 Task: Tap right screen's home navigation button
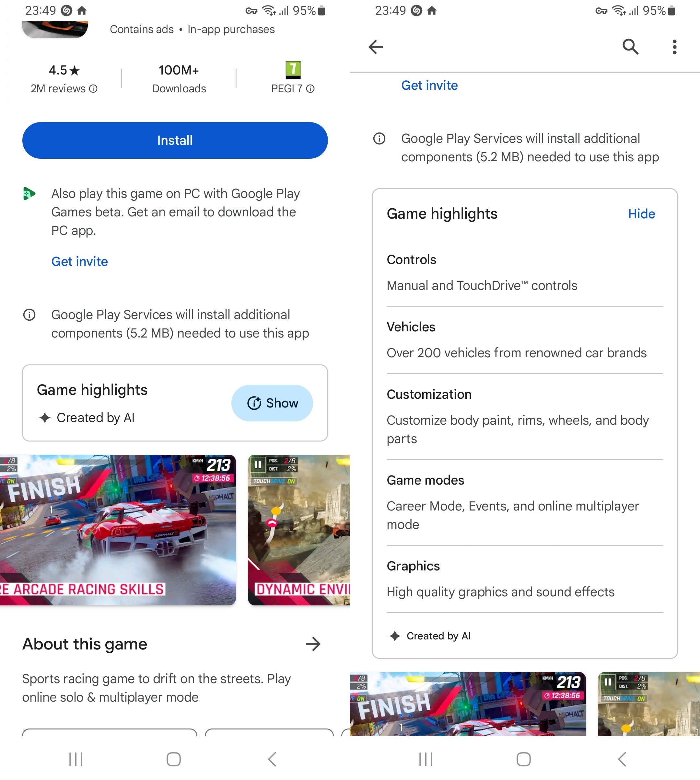tap(523, 759)
